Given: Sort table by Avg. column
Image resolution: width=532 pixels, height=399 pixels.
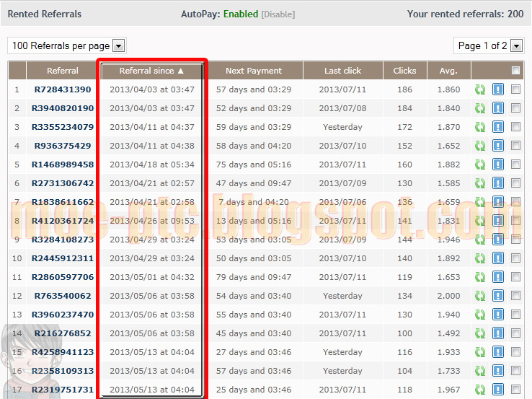Looking at the screenshot, I should [x=448, y=71].
